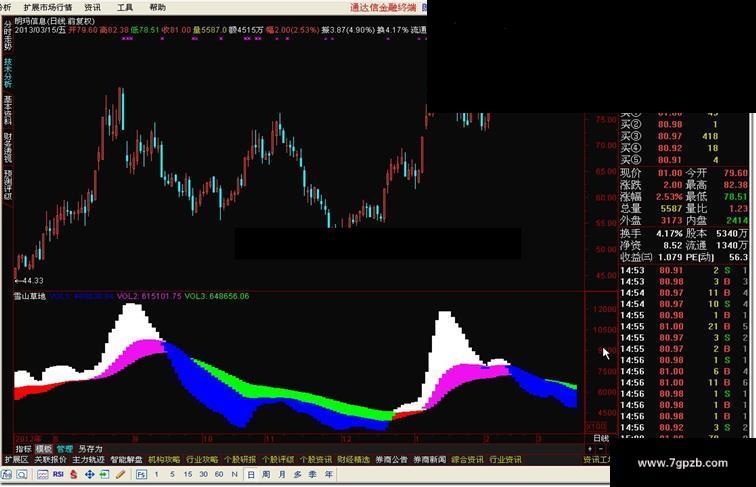Image resolution: width=756 pixels, height=487 pixels.
Task: Open the 综合资讯 bottom tab
Action: [x=467, y=460]
